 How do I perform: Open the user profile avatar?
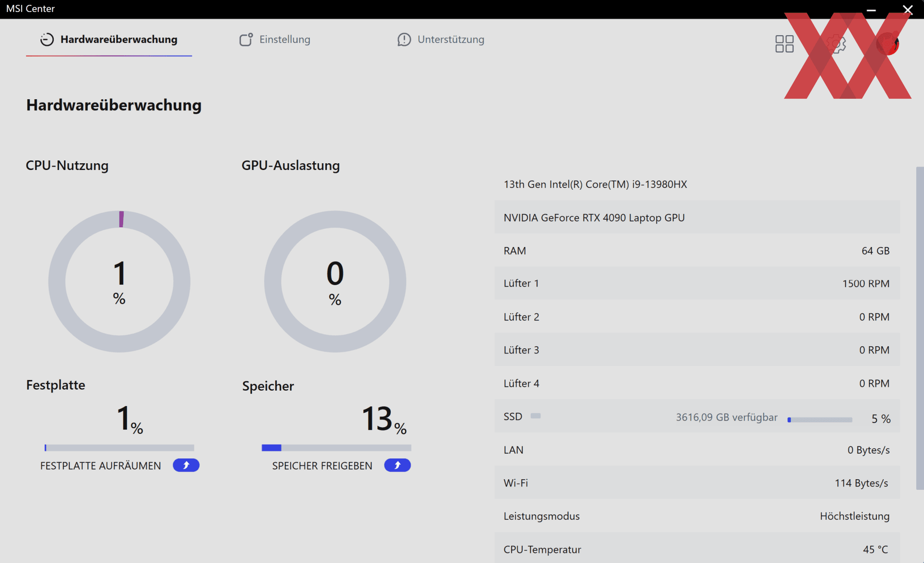[888, 44]
